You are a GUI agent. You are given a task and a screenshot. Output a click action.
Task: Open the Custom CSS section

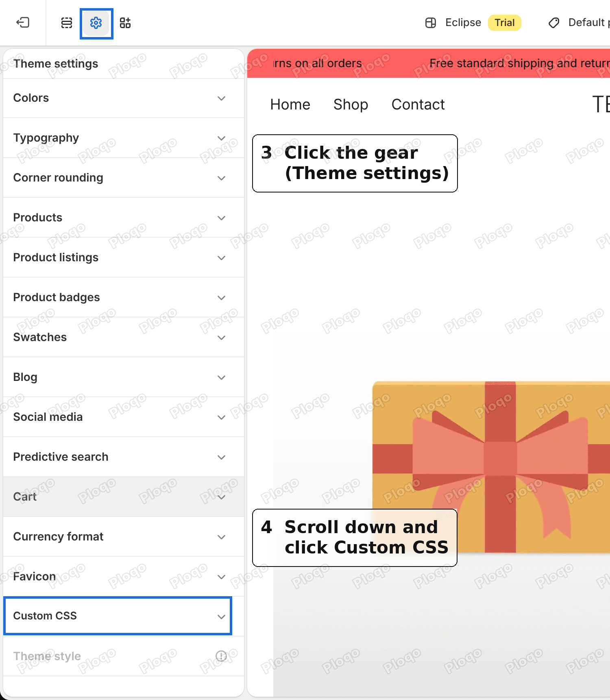pyautogui.click(x=118, y=616)
